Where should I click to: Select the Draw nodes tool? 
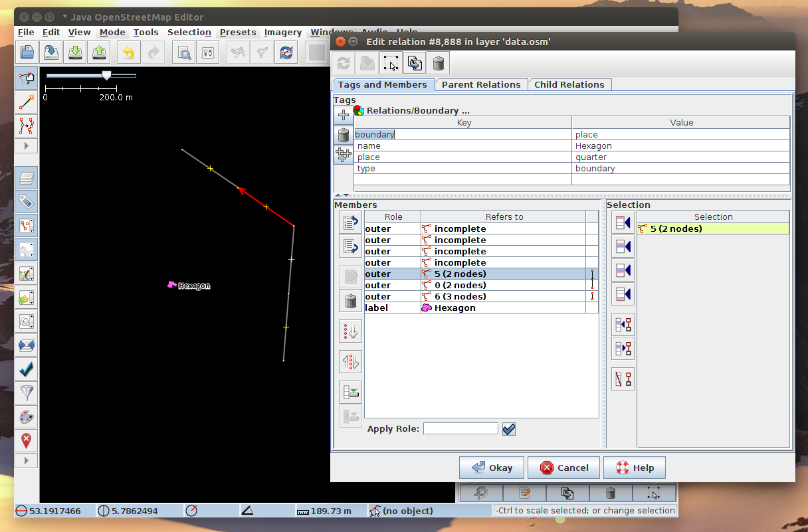[27, 102]
